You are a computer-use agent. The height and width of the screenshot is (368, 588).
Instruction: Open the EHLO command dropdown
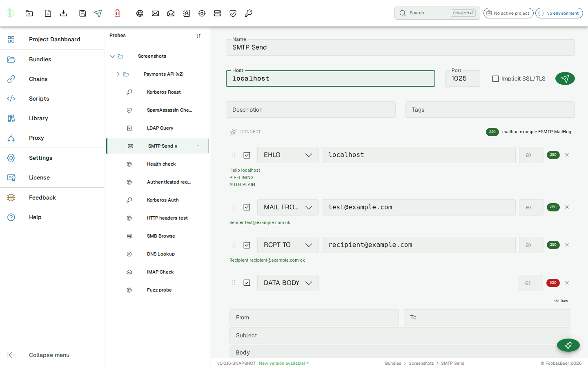[288, 155]
